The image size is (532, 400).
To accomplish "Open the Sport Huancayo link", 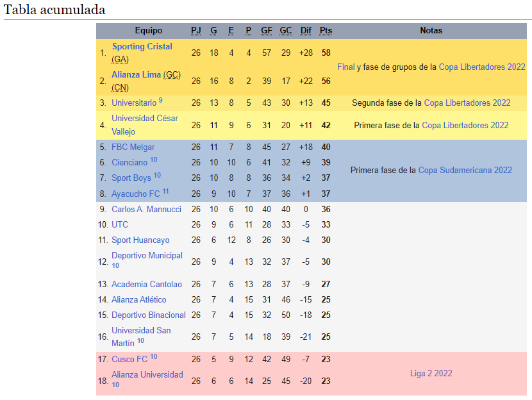I will (140, 240).
